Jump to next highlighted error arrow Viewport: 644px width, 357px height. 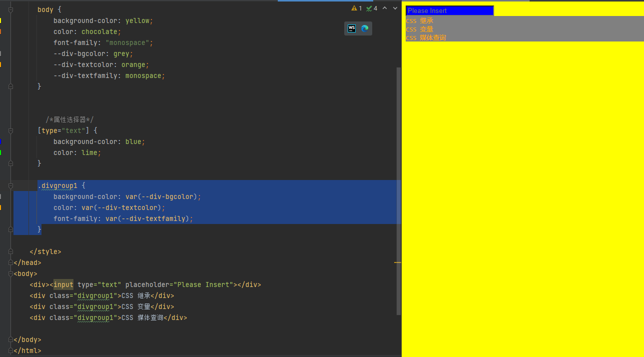tap(395, 8)
